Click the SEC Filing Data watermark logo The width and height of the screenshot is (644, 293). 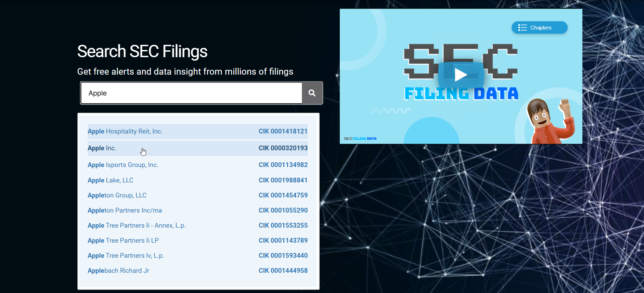tap(360, 139)
